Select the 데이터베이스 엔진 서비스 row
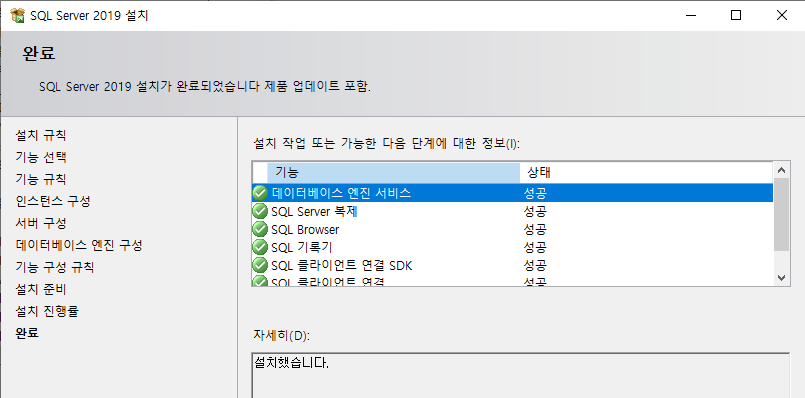This screenshot has height=398, width=805. 512,193
